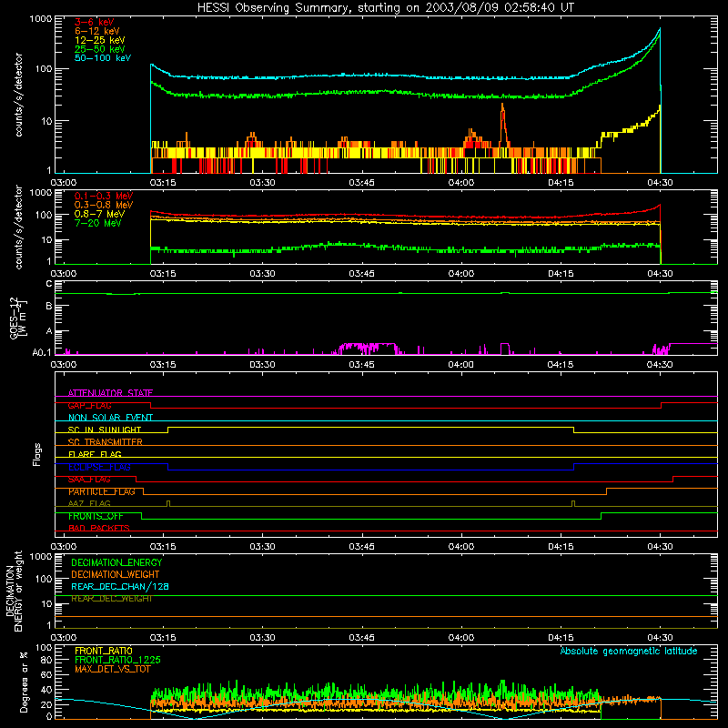728x728 pixels.
Task: Select the SAA_FLAG label
Action: pyautogui.click(x=89, y=480)
